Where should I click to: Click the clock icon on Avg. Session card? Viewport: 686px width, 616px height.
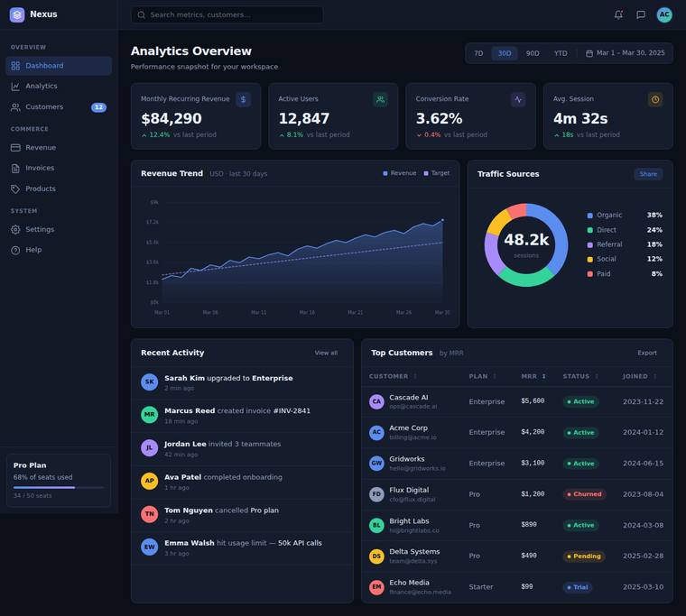(x=655, y=100)
